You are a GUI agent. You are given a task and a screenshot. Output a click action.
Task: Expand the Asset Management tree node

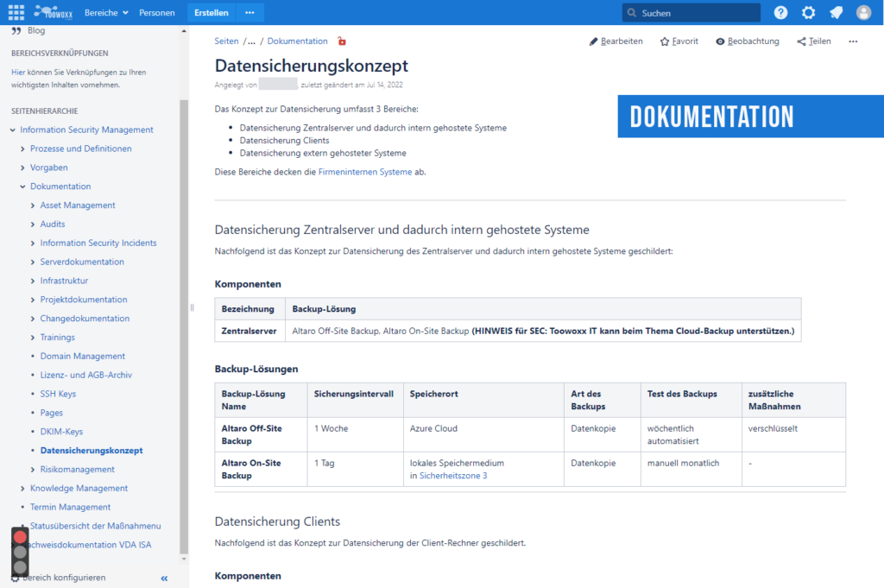coord(33,205)
